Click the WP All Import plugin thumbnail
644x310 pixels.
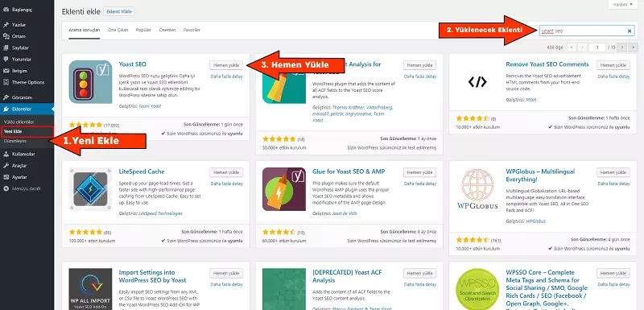pos(90,289)
